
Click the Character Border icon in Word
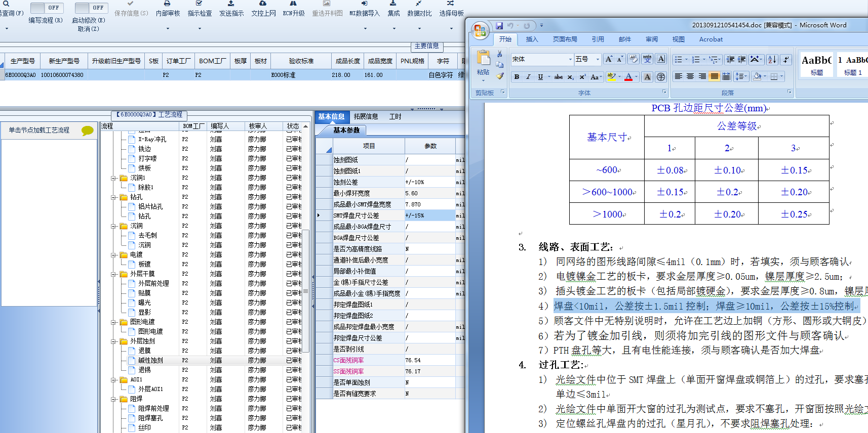[x=661, y=59]
